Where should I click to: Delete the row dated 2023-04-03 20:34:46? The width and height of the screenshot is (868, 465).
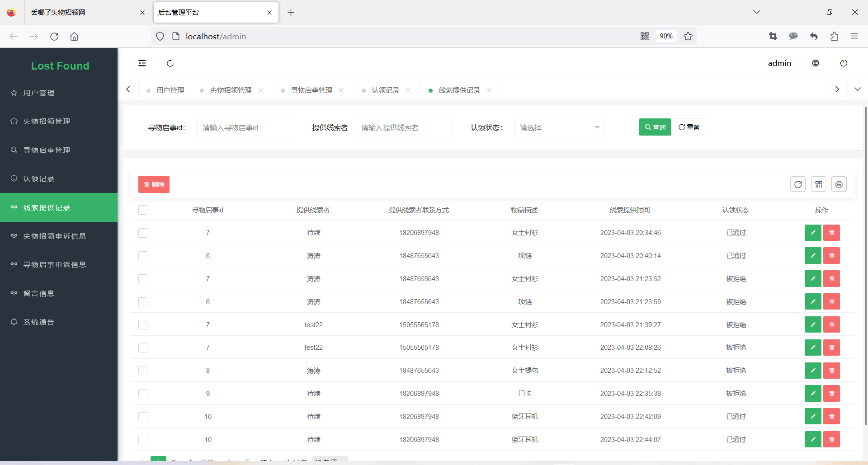(x=832, y=233)
